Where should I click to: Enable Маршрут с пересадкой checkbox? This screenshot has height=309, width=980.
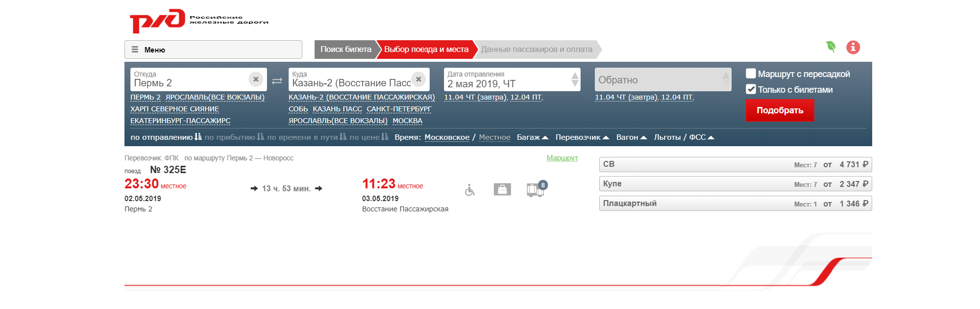tap(751, 74)
